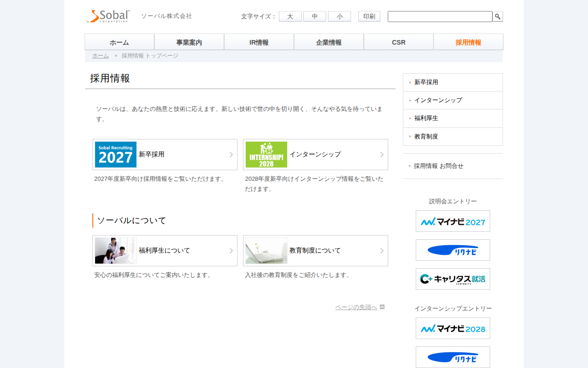The height and width of the screenshot is (368, 588).
Task: Click the Rikunabi banner under 説明会エントリー
Action: pos(452,250)
